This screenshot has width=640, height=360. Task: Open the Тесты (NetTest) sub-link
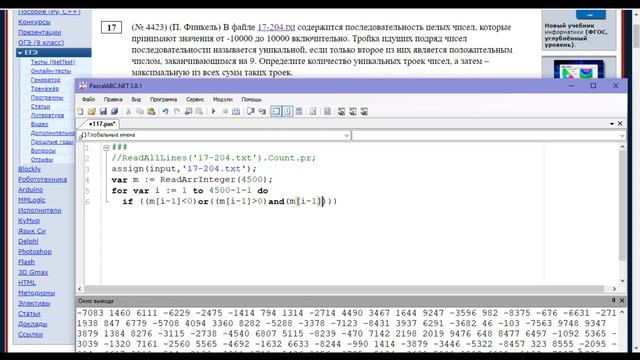tap(53, 62)
